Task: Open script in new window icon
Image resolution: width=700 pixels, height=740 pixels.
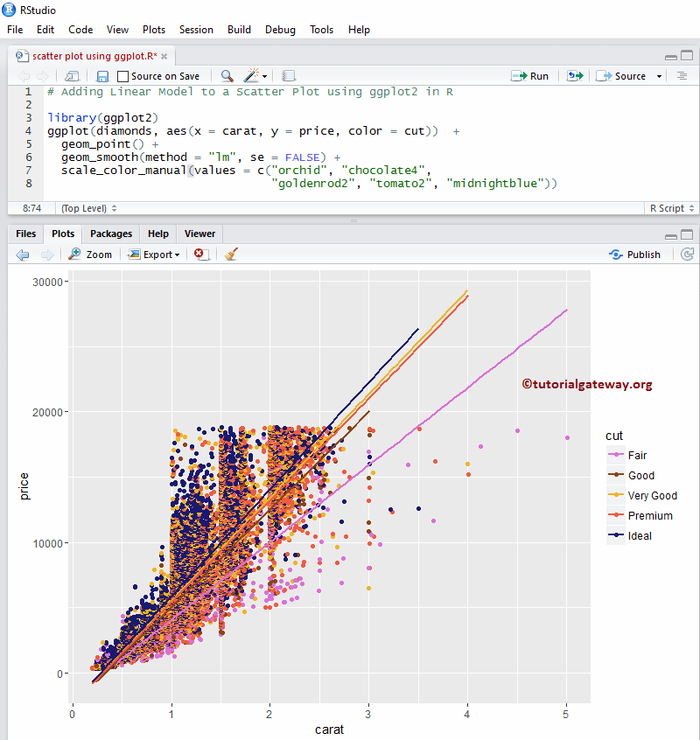Action: [x=73, y=75]
